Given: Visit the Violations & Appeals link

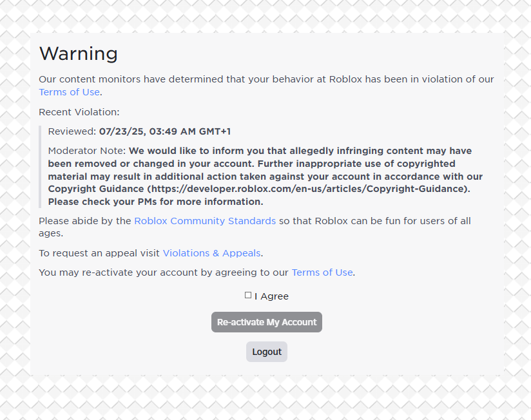Looking at the screenshot, I should coord(211,253).
